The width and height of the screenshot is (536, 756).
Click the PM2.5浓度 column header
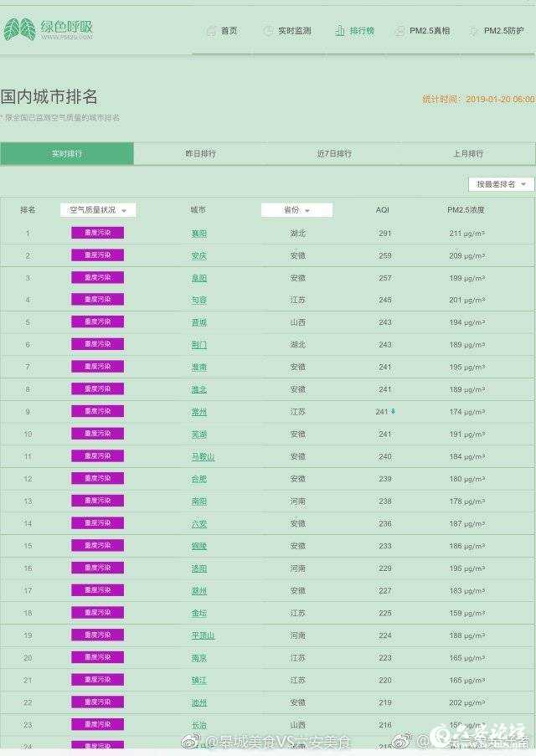(466, 210)
